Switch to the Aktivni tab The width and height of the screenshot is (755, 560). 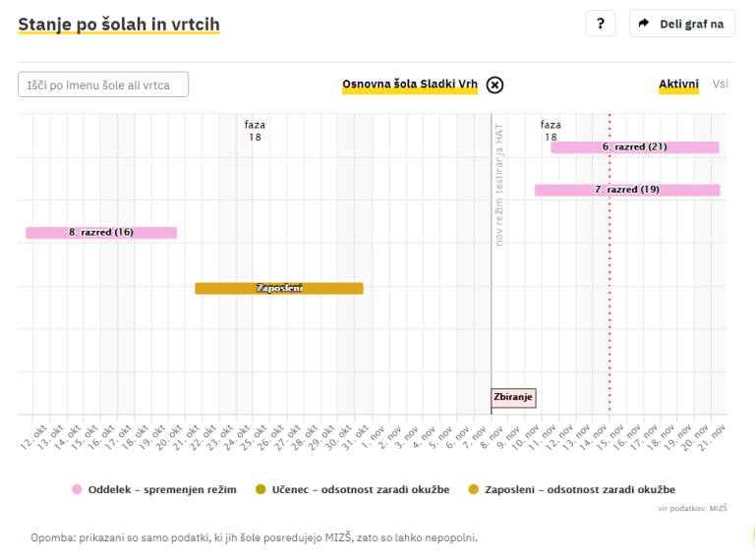click(678, 84)
